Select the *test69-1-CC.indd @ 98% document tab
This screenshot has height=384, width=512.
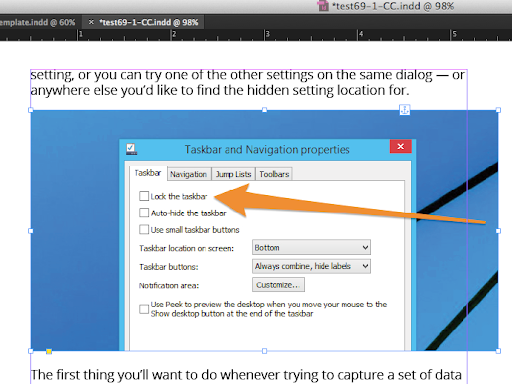coord(149,22)
